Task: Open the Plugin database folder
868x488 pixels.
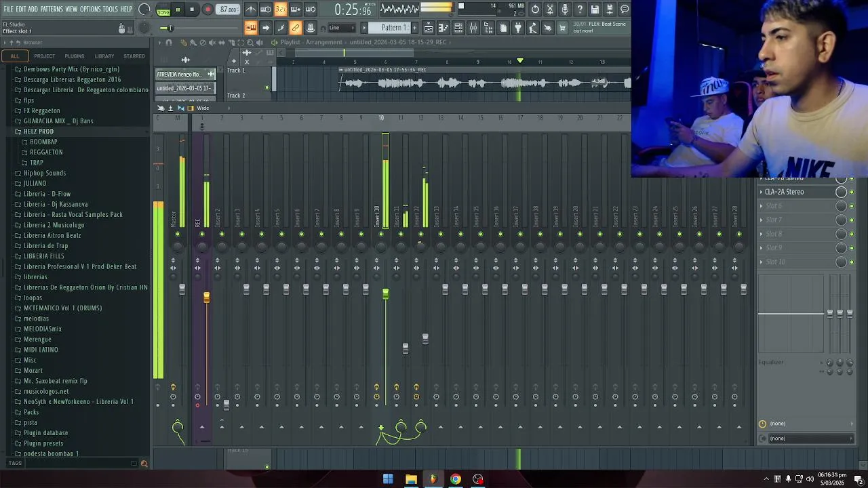Action: (x=45, y=433)
